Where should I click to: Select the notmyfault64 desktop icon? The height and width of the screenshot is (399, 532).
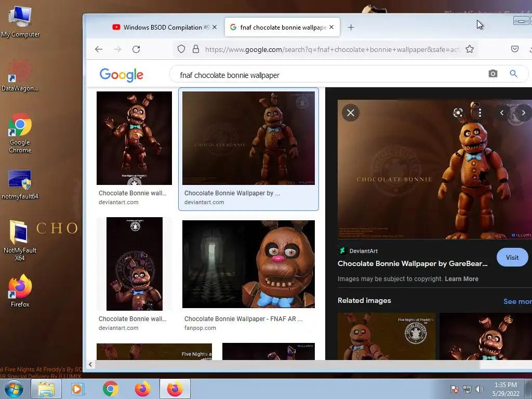pyautogui.click(x=20, y=184)
